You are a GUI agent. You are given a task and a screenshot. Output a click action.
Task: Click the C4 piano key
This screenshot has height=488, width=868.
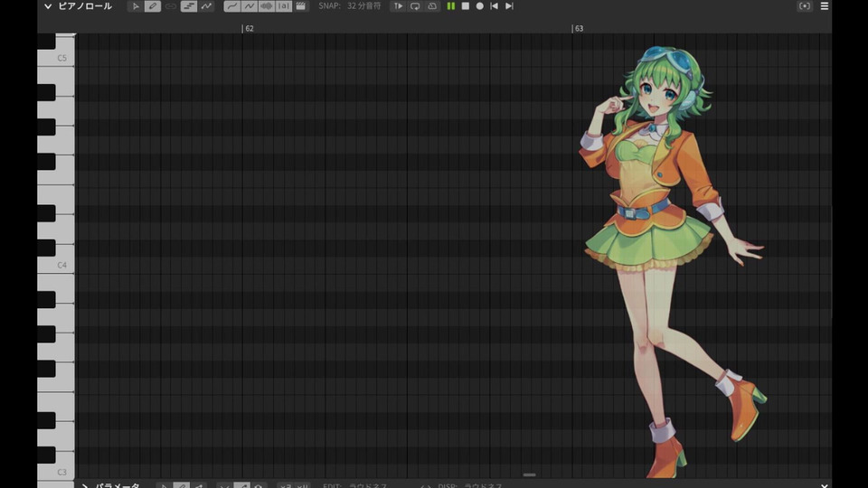pos(54,266)
